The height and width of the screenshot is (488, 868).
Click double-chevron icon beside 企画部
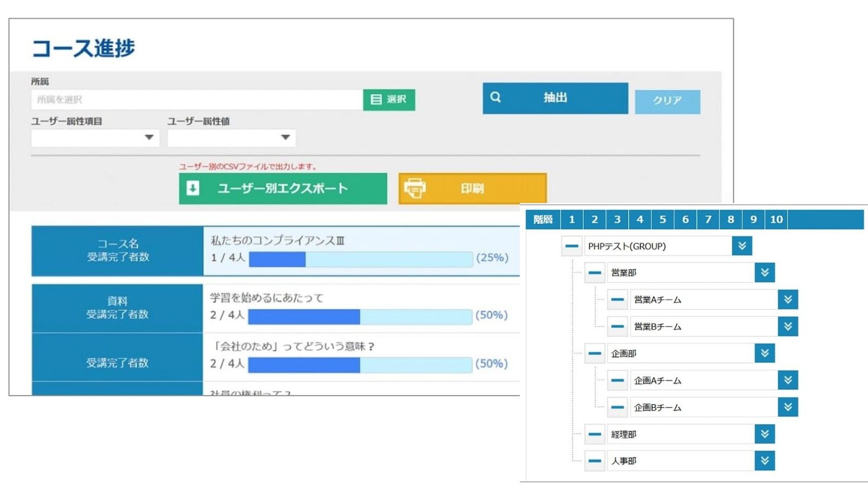(764, 354)
